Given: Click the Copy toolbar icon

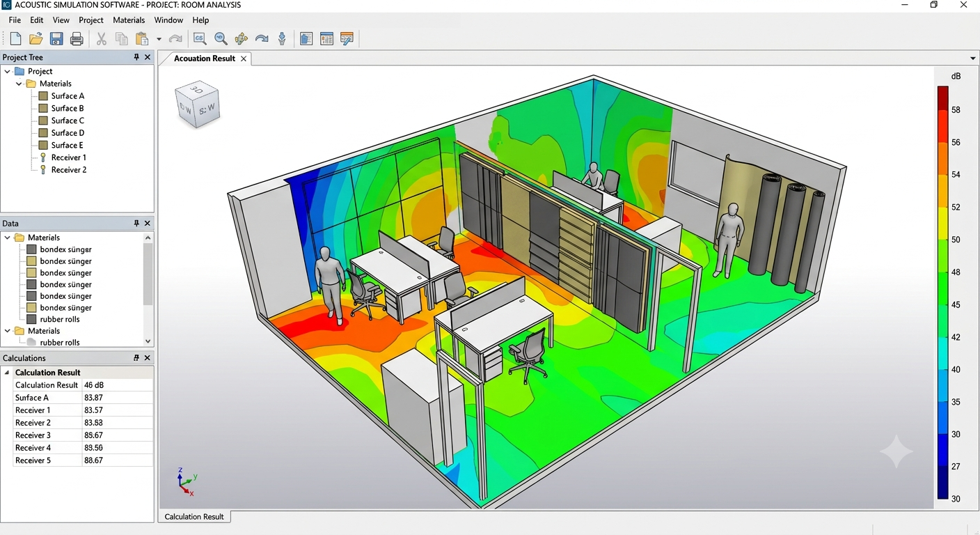Looking at the screenshot, I should 122,39.
